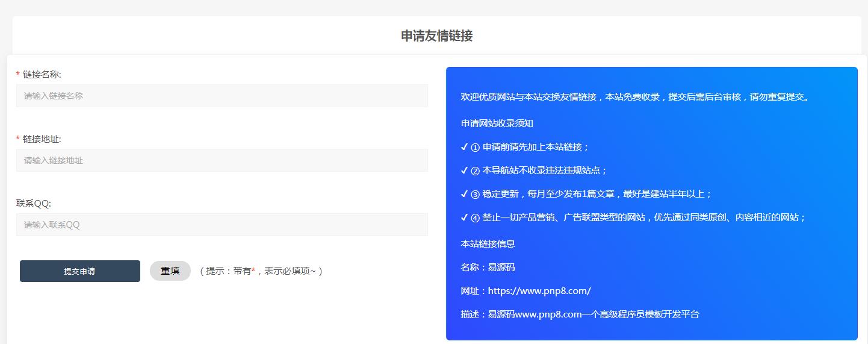Click the 申请友情链接 page heading
The height and width of the screenshot is (344, 868).
pyautogui.click(x=436, y=36)
